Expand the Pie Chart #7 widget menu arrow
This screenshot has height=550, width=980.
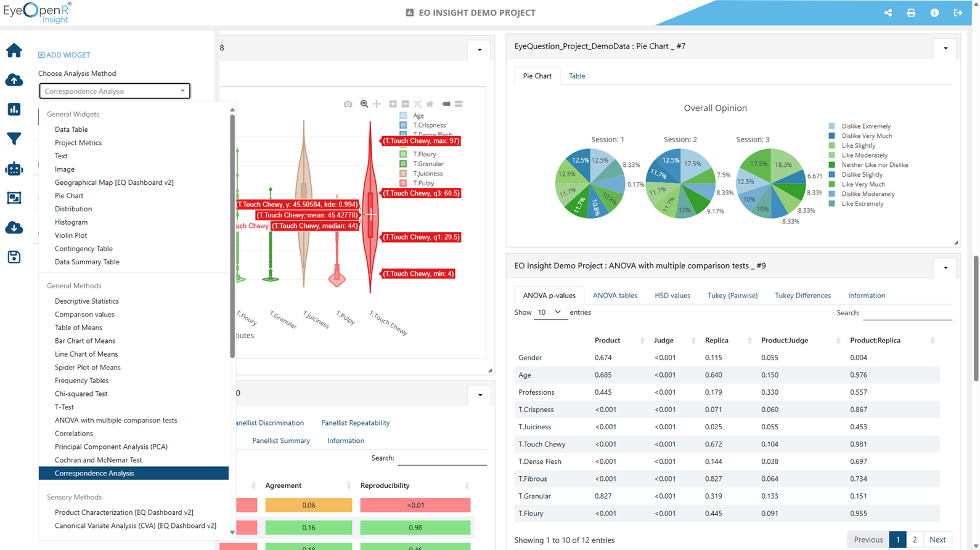point(945,48)
